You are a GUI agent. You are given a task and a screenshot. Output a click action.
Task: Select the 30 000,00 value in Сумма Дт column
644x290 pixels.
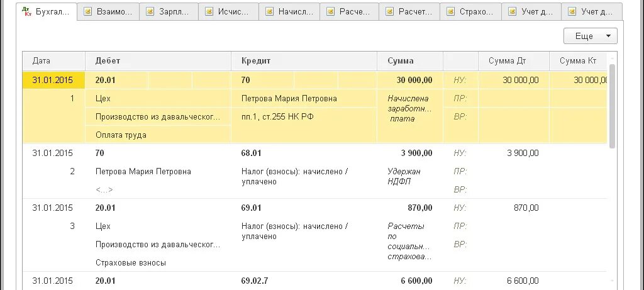click(x=521, y=80)
